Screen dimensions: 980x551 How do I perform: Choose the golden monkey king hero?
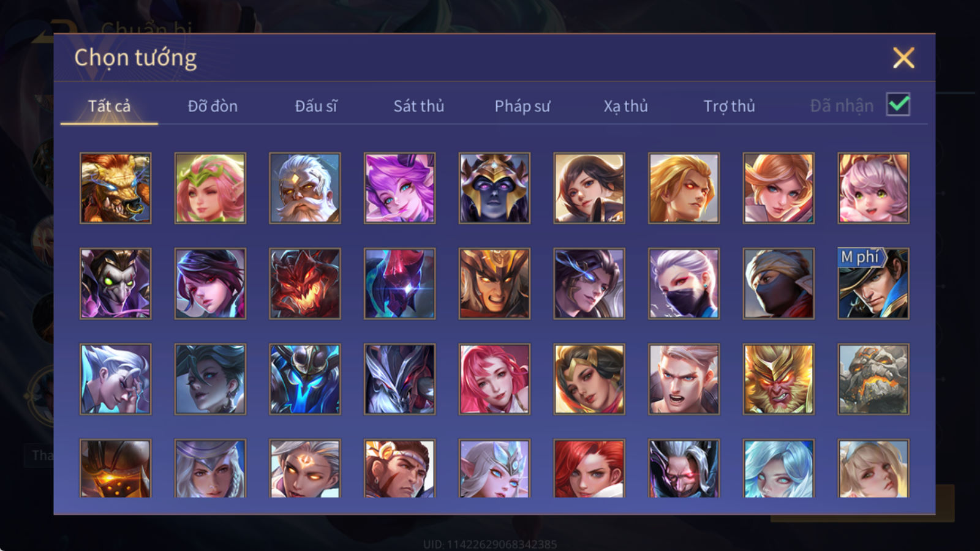pyautogui.click(x=778, y=379)
